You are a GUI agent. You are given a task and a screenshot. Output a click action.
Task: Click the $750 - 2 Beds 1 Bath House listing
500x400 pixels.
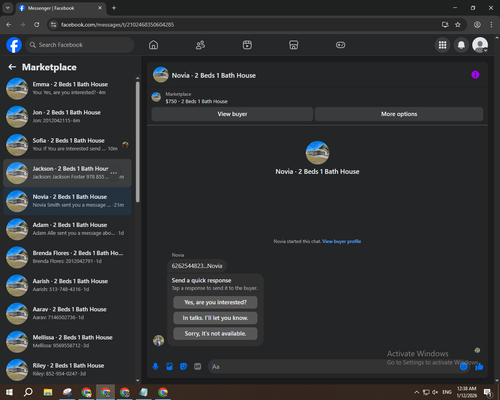coord(196,101)
